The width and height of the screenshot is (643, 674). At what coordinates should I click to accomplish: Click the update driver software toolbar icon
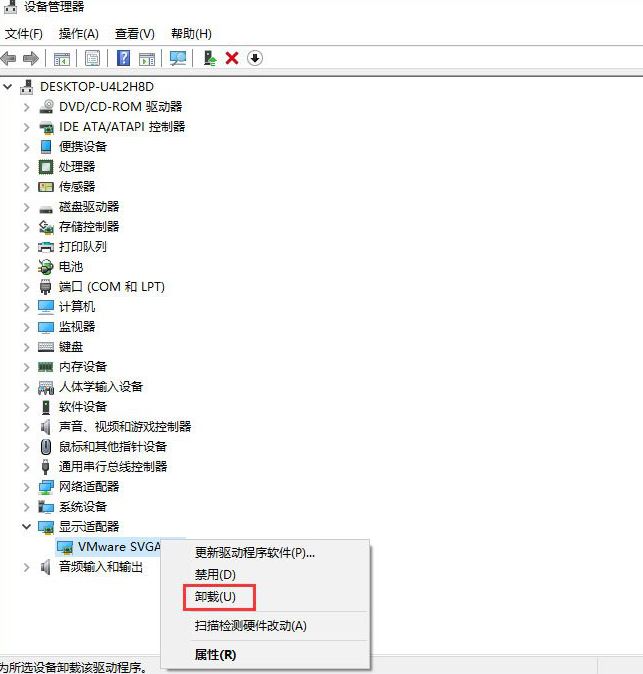209,58
